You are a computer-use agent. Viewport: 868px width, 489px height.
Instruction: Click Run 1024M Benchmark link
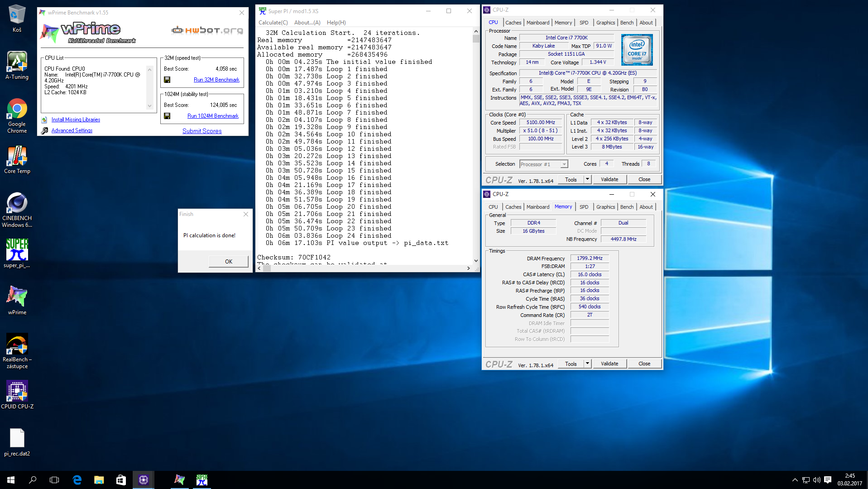(213, 116)
